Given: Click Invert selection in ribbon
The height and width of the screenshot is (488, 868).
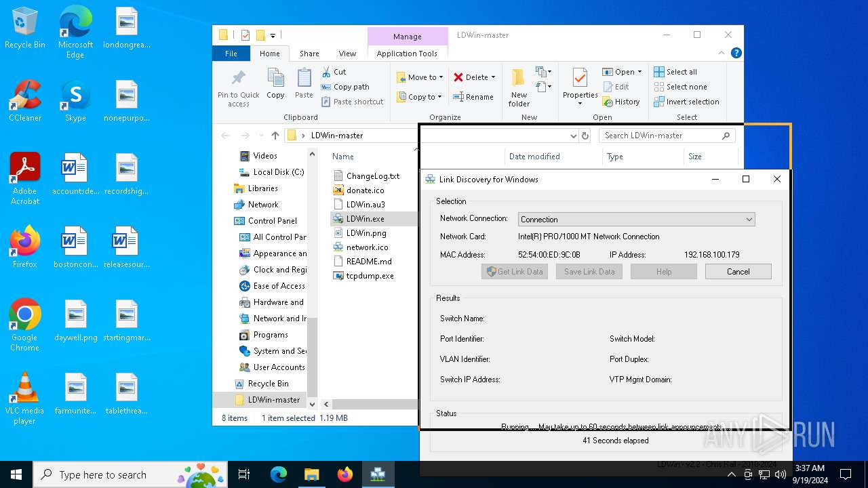Looking at the screenshot, I should pyautogui.click(x=686, y=102).
